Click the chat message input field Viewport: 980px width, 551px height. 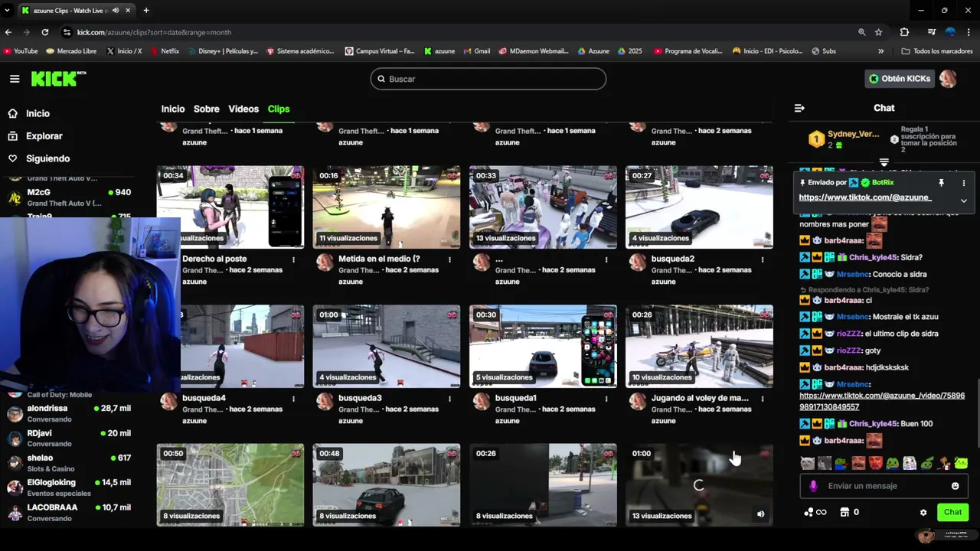pos(884,486)
